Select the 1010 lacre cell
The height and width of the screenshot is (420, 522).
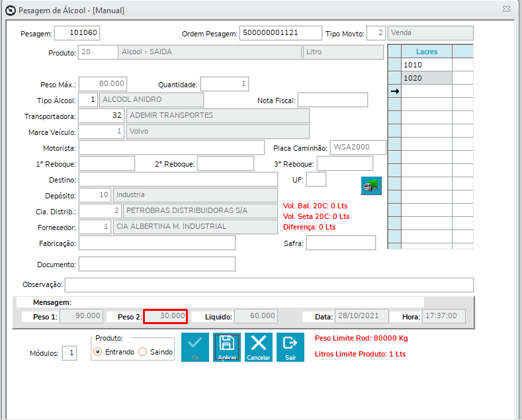click(x=427, y=65)
